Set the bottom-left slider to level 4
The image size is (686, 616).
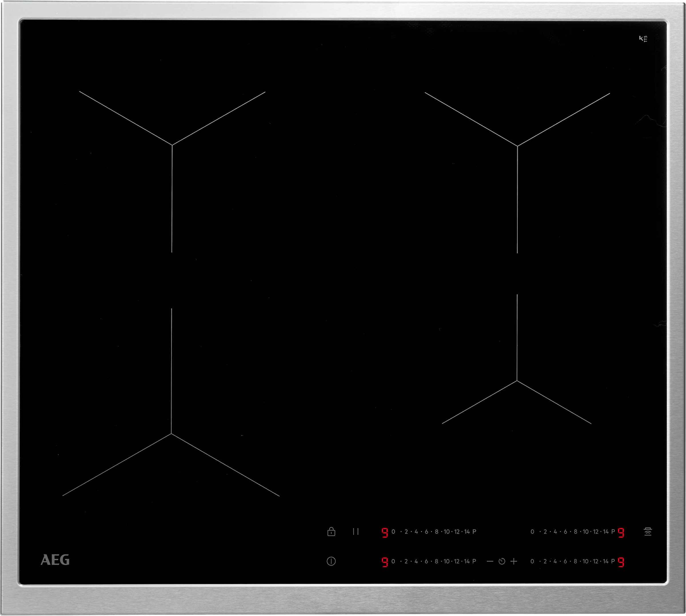(416, 561)
